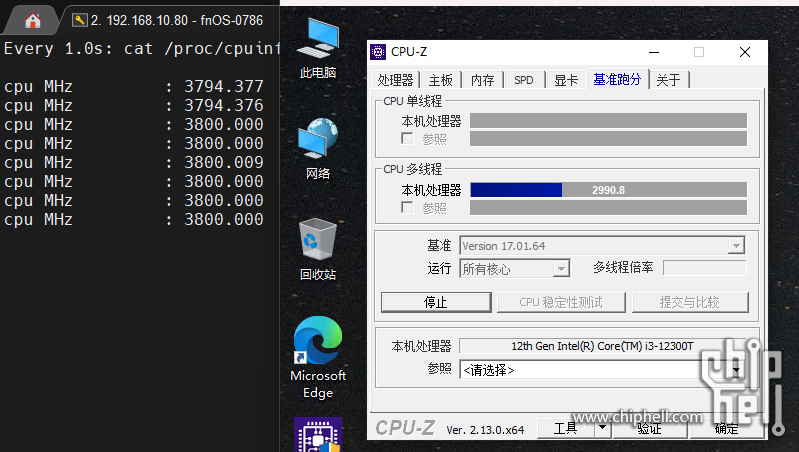Select the 192.168.10.80 fnOS-0786 session tab
Viewport: 799px width, 452px height.
[168, 20]
